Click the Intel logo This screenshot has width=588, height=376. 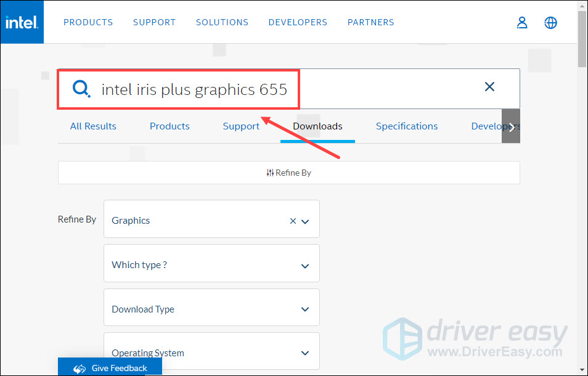[22, 22]
